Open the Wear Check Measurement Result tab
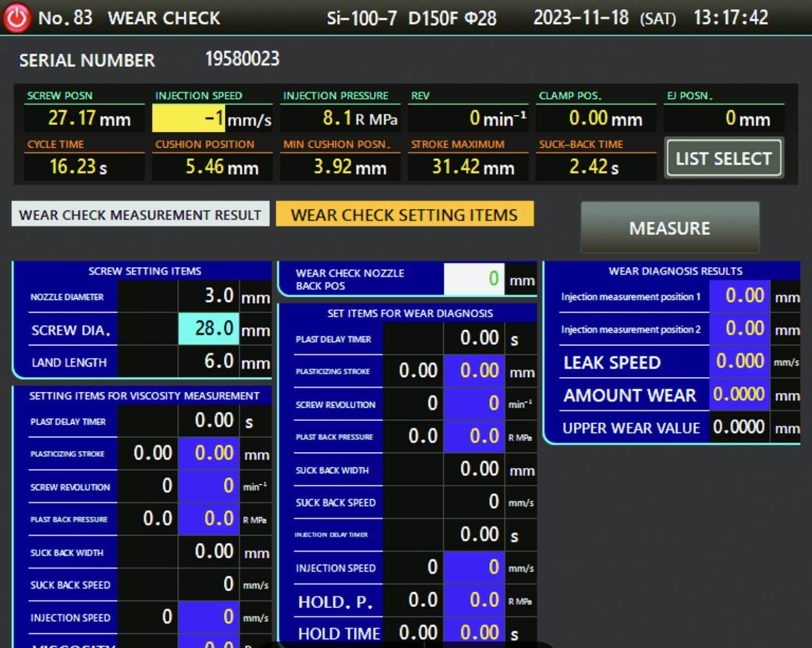The height and width of the screenshot is (648, 812). tap(140, 215)
